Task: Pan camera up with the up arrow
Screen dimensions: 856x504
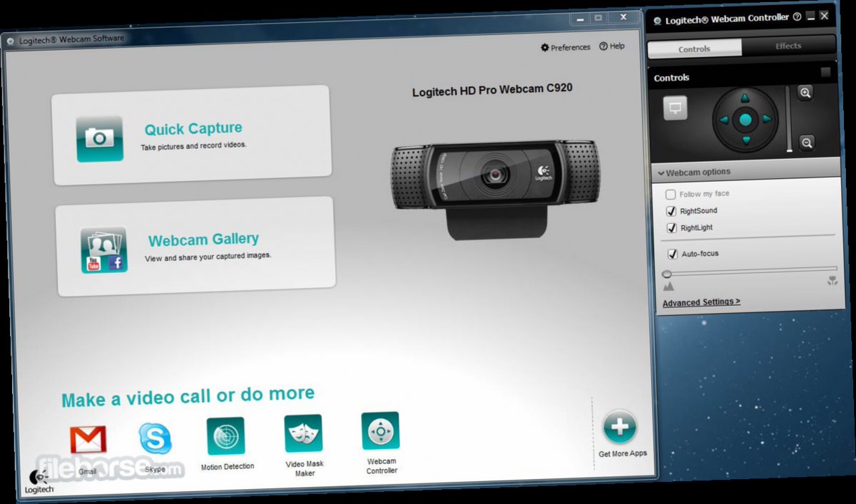Action: point(745,98)
